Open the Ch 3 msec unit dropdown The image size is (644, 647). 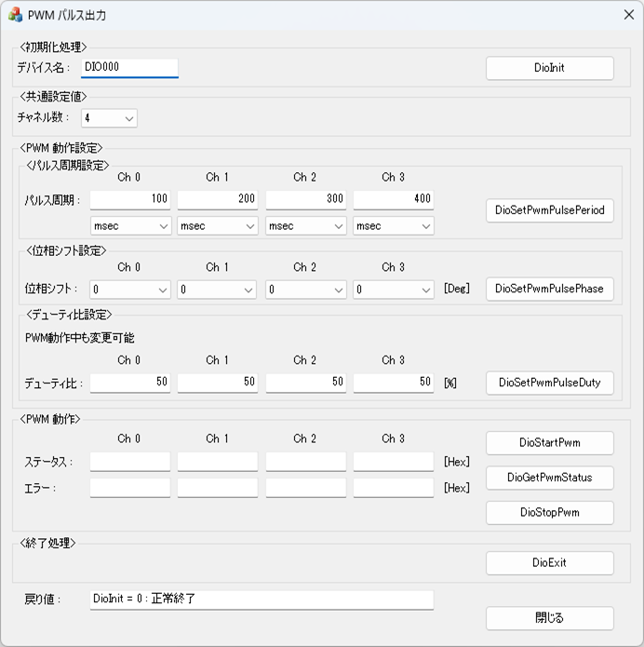pyautogui.click(x=394, y=226)
